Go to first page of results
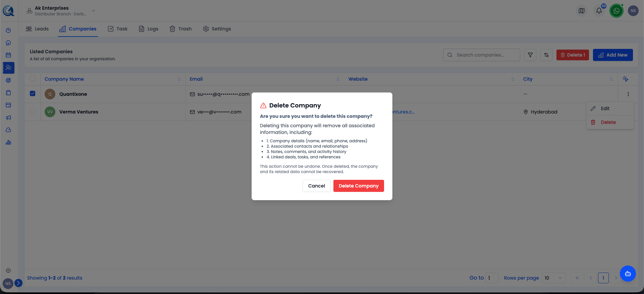 tap(577, 278)
